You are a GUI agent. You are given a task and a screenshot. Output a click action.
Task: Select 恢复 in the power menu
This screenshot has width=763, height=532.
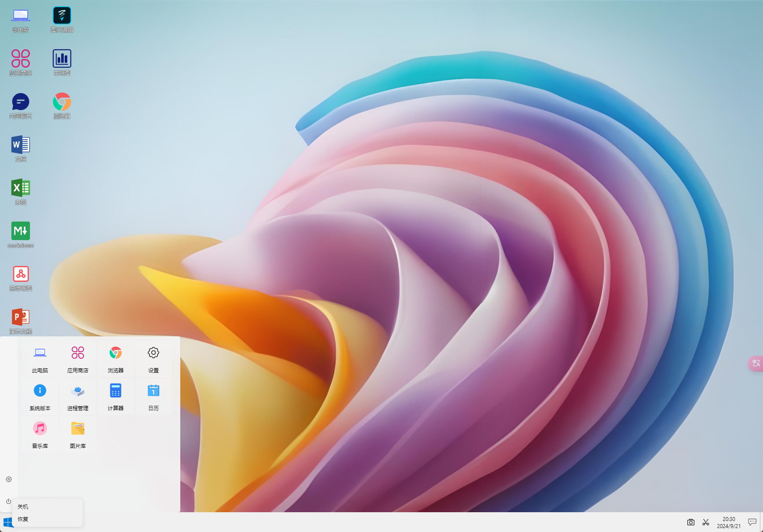(47, 519)
